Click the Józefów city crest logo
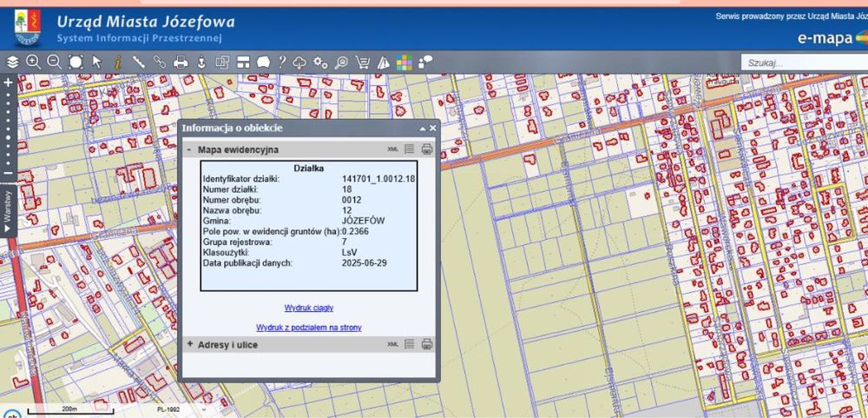The height and width of the screenshot is (418, 868). tap(27, 28)
